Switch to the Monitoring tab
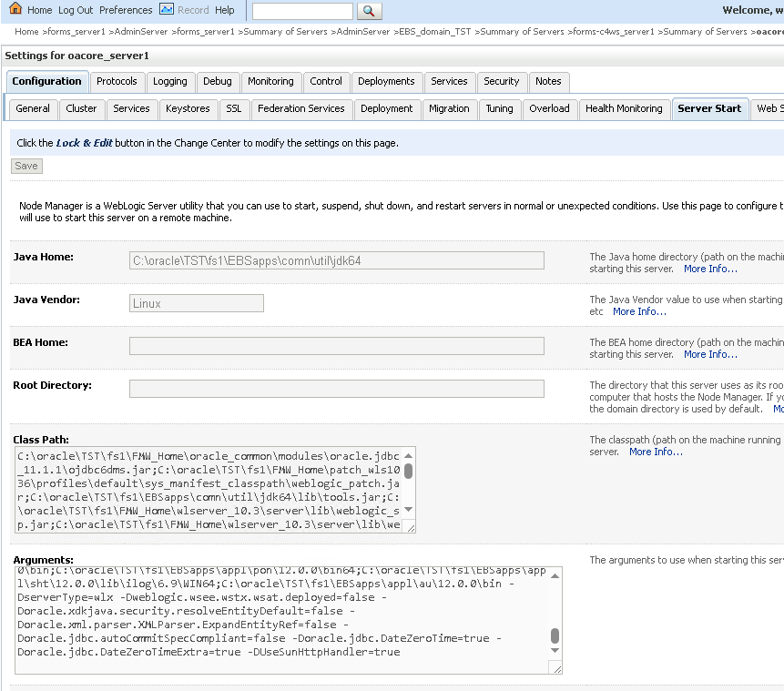Screen dimensions: 784x691 point(270,81)
